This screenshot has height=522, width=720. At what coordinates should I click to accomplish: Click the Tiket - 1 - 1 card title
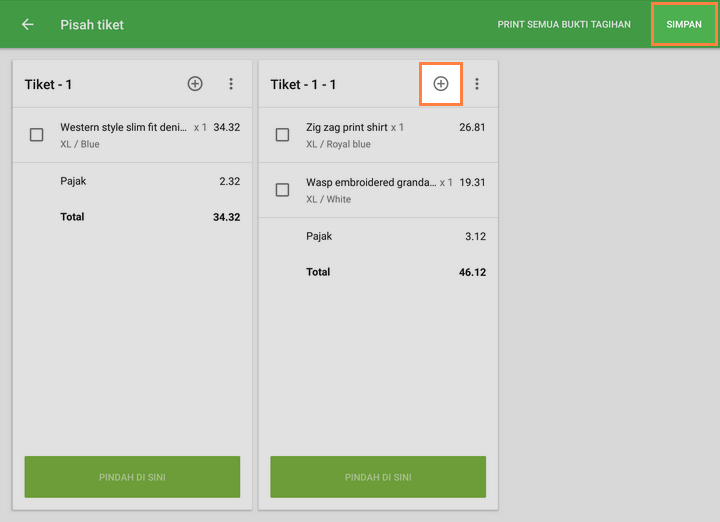(x=303, y=85)
